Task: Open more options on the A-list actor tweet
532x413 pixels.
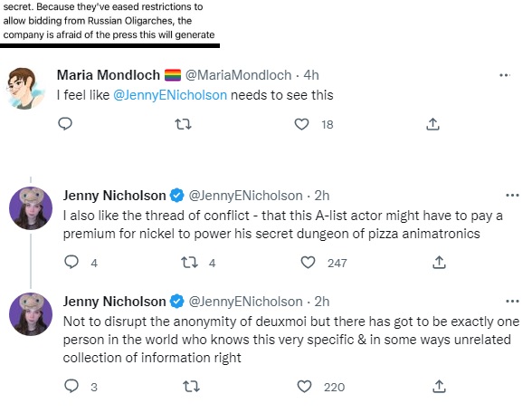Action: [512, 196]
